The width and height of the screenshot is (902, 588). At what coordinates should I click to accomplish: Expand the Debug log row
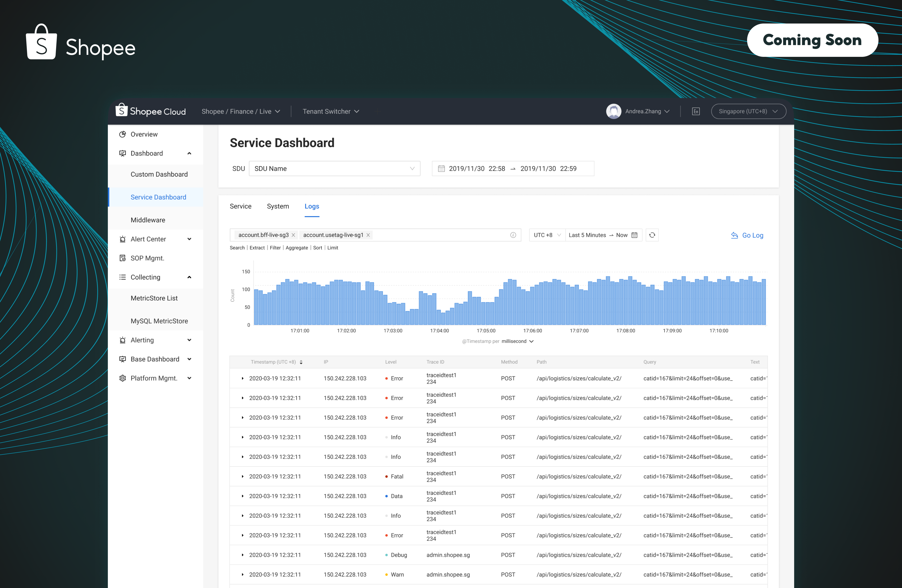point(243,555)
